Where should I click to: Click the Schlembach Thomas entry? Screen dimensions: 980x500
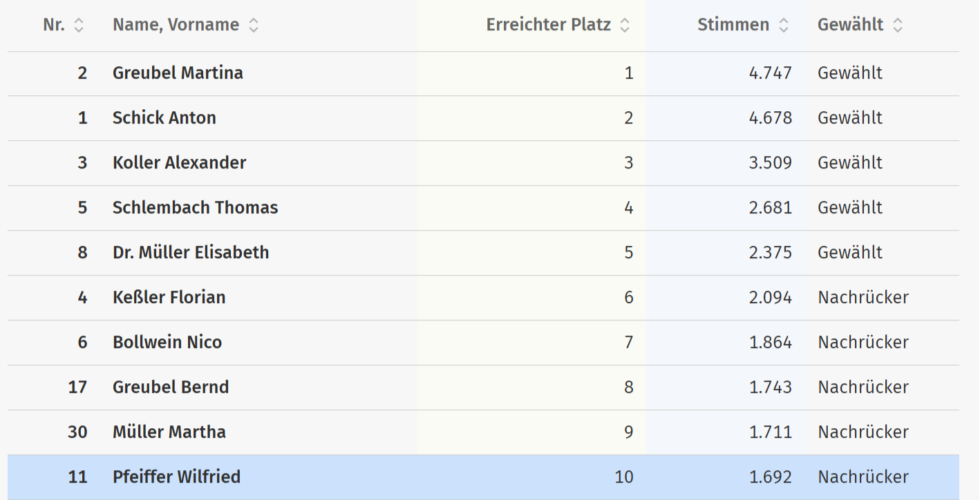195,208
